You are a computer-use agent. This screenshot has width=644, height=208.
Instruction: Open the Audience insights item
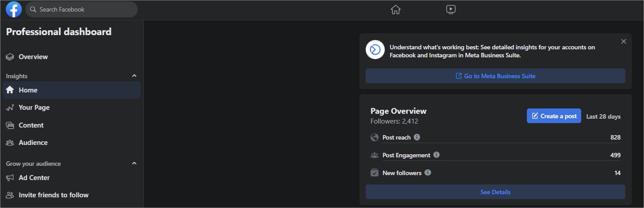point(72,143)
